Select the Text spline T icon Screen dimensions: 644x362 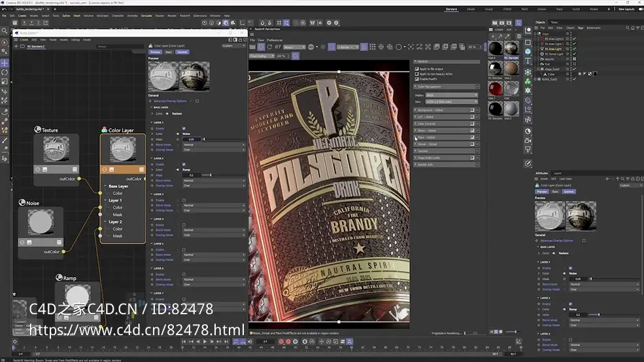(528, 61)
